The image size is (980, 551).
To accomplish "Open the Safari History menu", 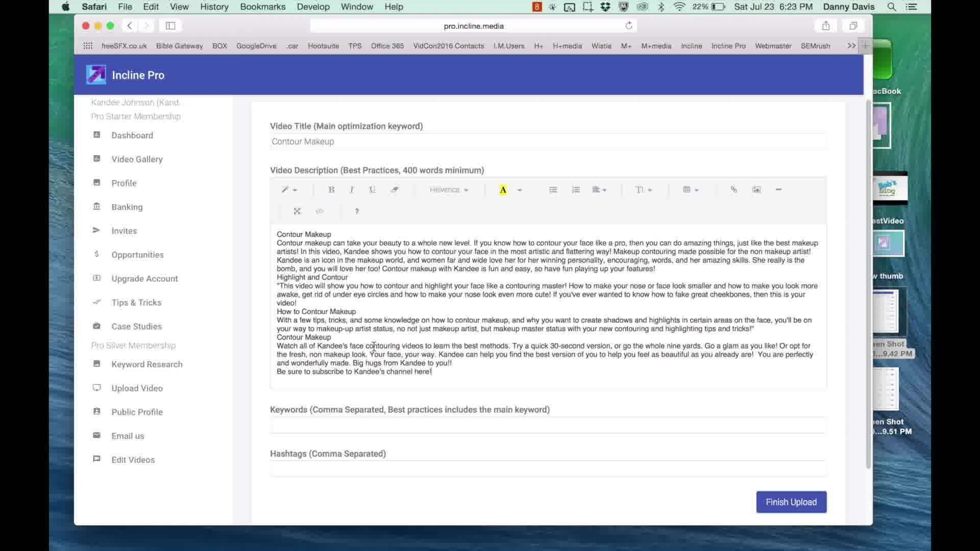I will [x=214, y=7].
